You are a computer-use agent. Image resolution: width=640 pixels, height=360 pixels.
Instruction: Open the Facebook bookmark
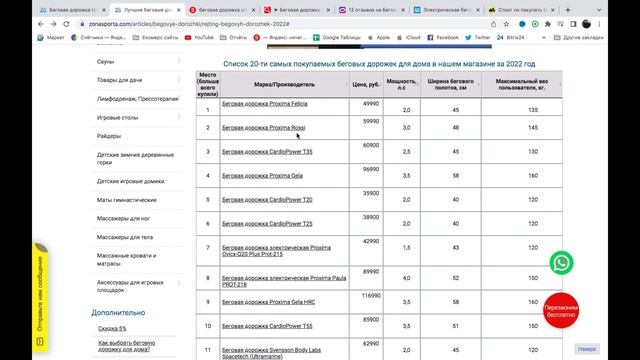coord(443,38)
